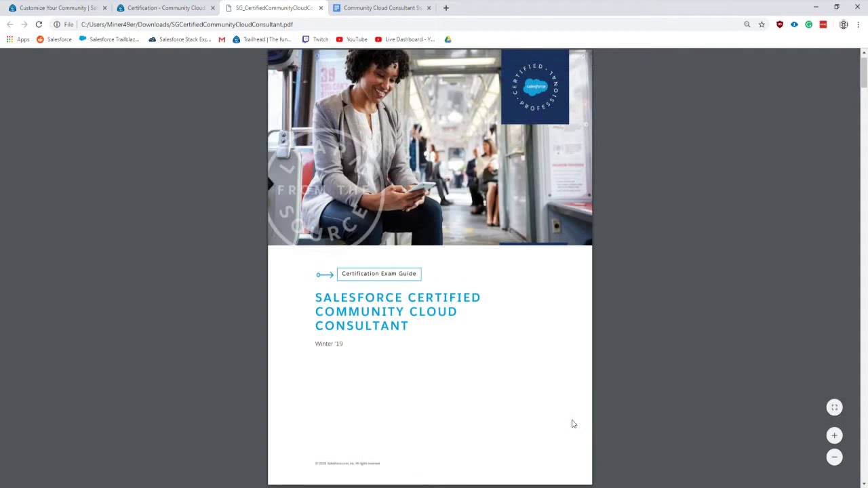Open the Grammarly extension icon

pyautogui.click(x=808, y=24)
